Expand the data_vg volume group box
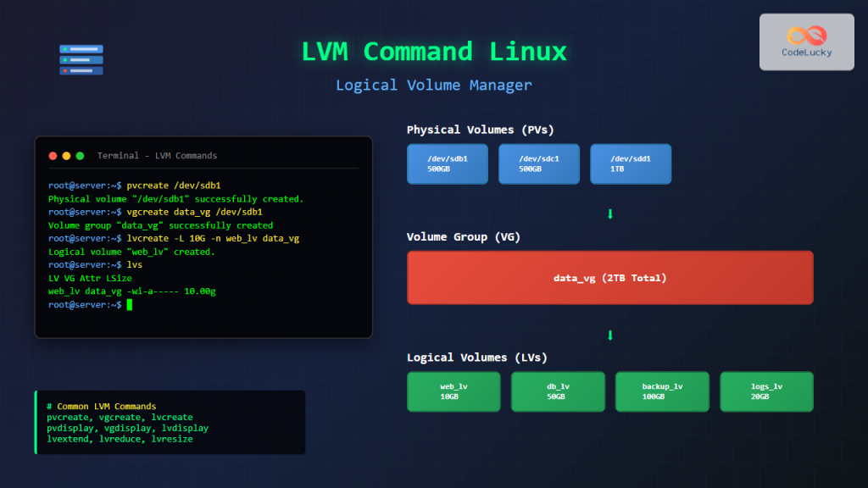This screenshot has height=488, width=868. click(609, 277)
